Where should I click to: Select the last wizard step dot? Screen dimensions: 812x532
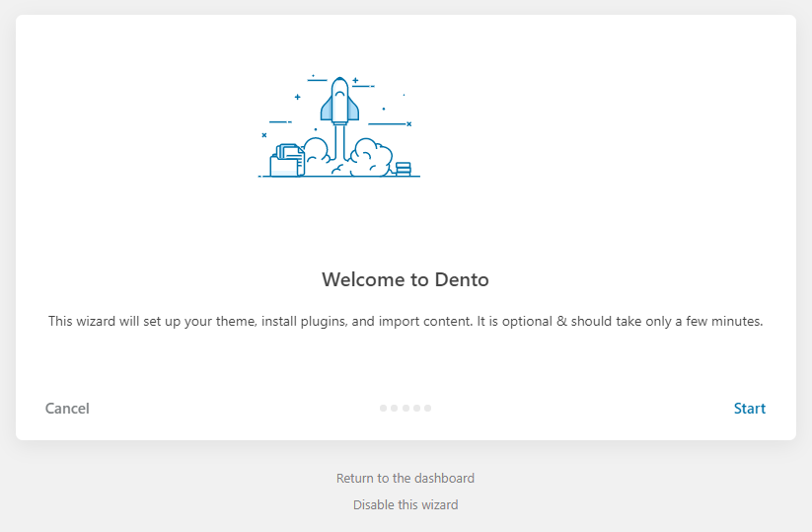click(x=427, y=408)
